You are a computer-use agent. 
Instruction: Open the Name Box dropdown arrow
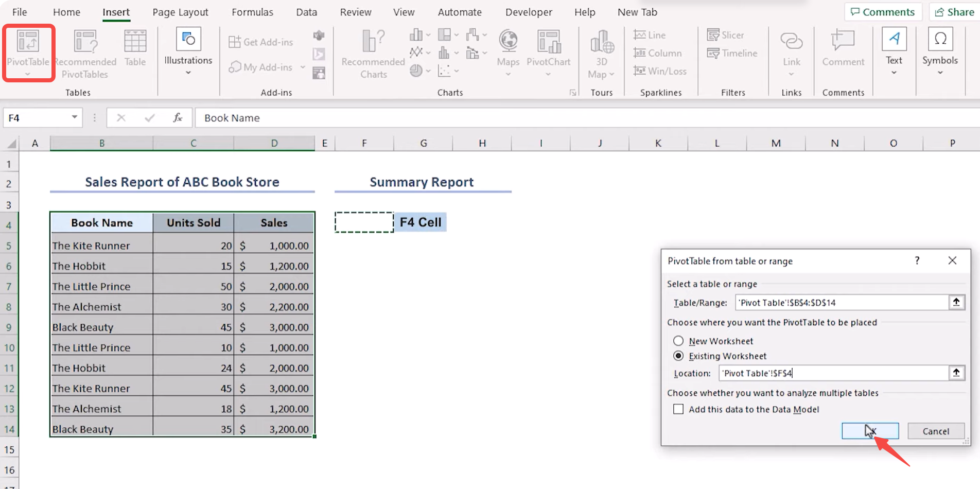75,117
